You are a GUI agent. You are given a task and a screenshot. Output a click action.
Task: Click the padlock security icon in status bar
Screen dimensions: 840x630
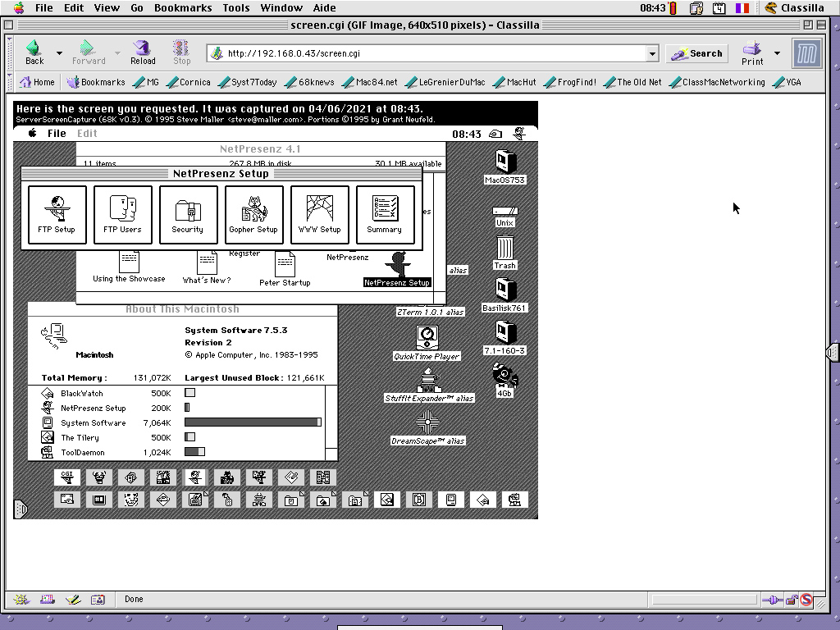[x=792, y=600]
